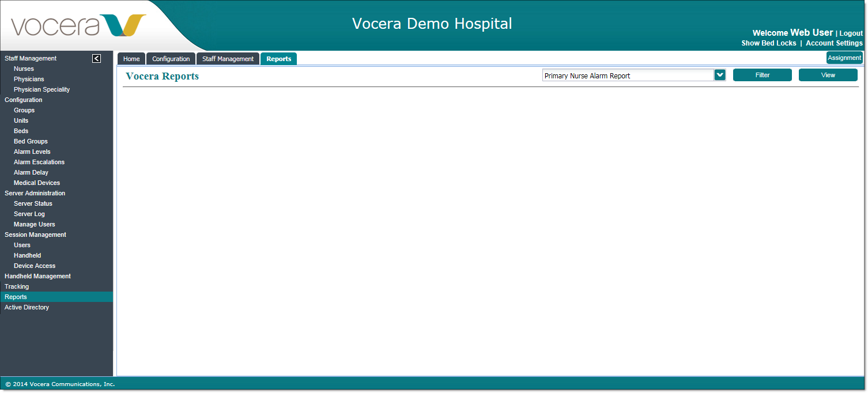Open Groups in the sidebar
The image size is (868, 393).
click(24, 110)
